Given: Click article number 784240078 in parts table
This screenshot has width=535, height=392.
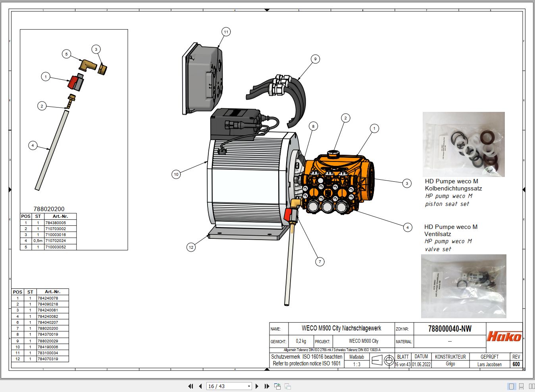Looking at the screenshot, I should pos(48,298).
